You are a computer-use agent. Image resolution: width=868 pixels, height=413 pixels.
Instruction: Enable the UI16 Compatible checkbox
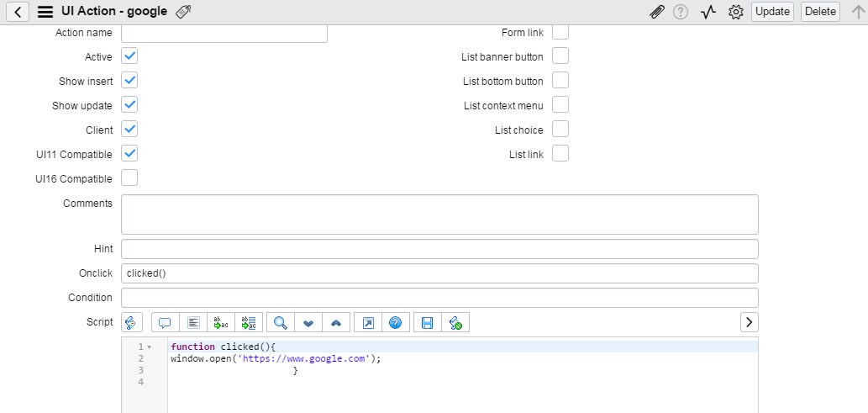coord(129,178)
